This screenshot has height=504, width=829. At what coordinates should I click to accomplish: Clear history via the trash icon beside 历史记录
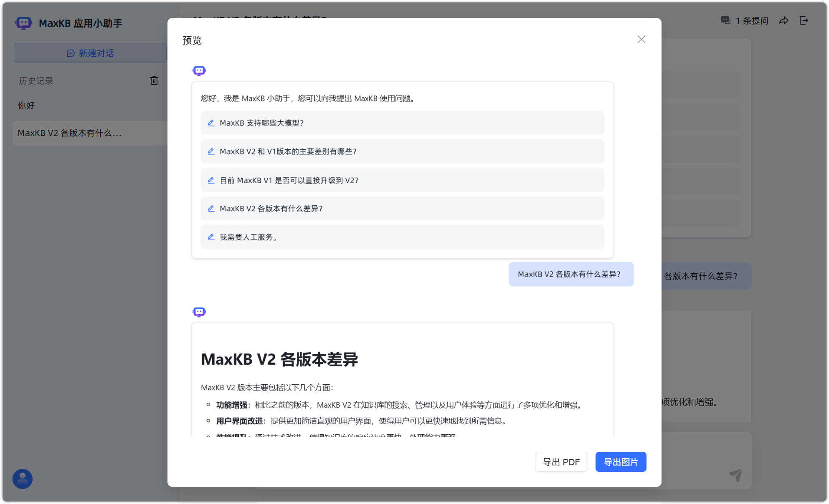coord(154,81)
